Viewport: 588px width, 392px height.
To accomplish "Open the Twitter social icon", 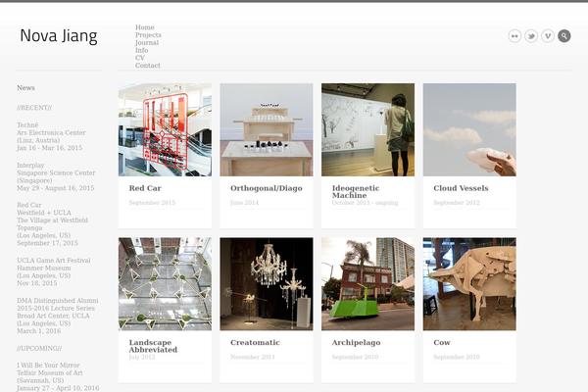I will click(531, 36).
